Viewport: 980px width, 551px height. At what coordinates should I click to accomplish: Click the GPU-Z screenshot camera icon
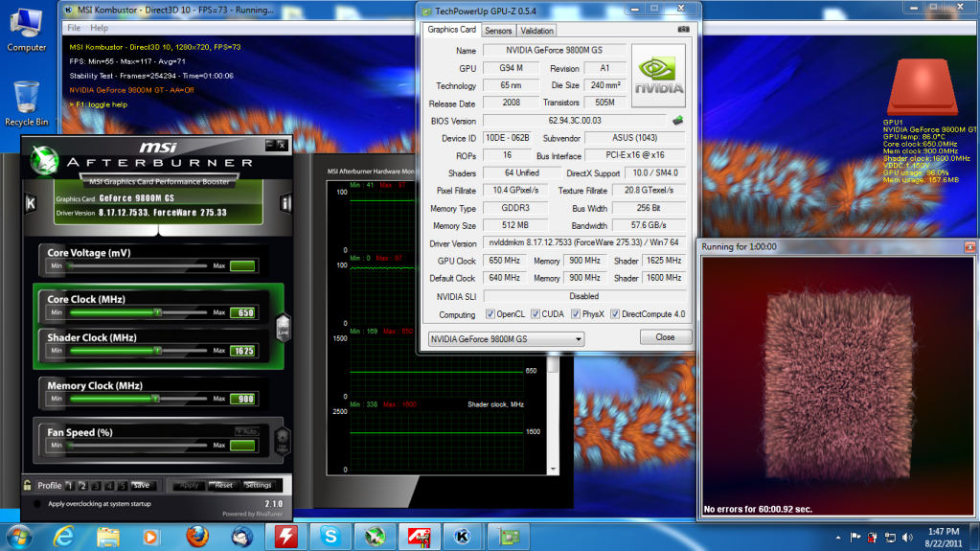click(x=684, y=30)
